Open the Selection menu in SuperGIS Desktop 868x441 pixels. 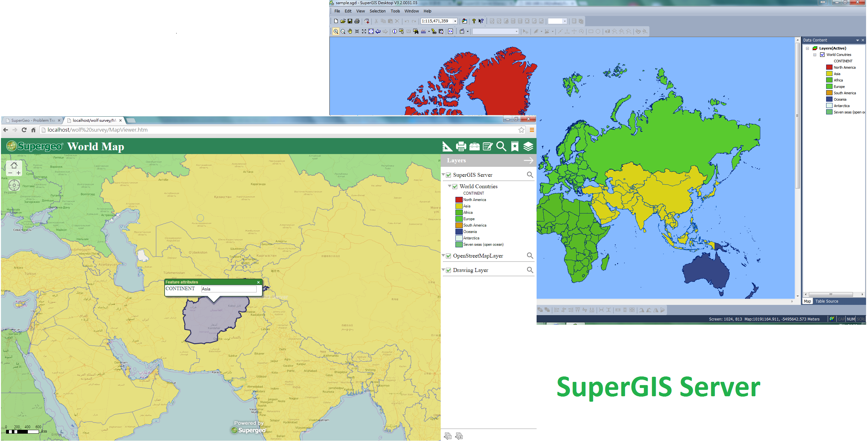377,11
